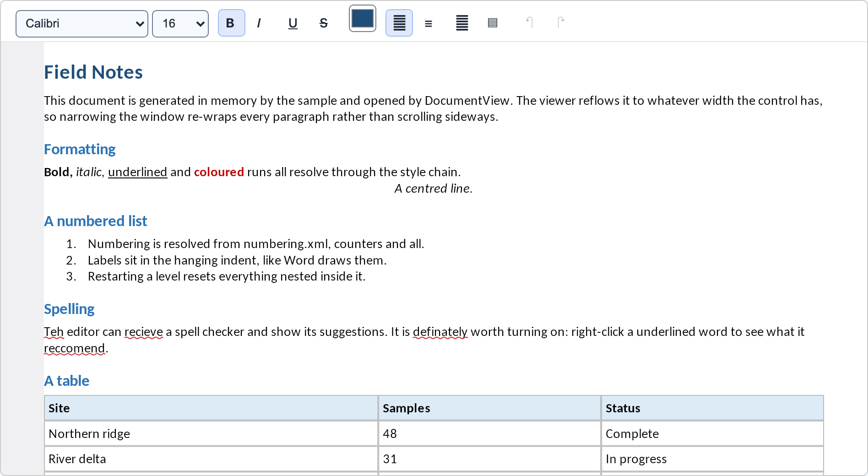
Task: Place cursor in 'Field Notes' title
Action: click(x=93, y=72)
